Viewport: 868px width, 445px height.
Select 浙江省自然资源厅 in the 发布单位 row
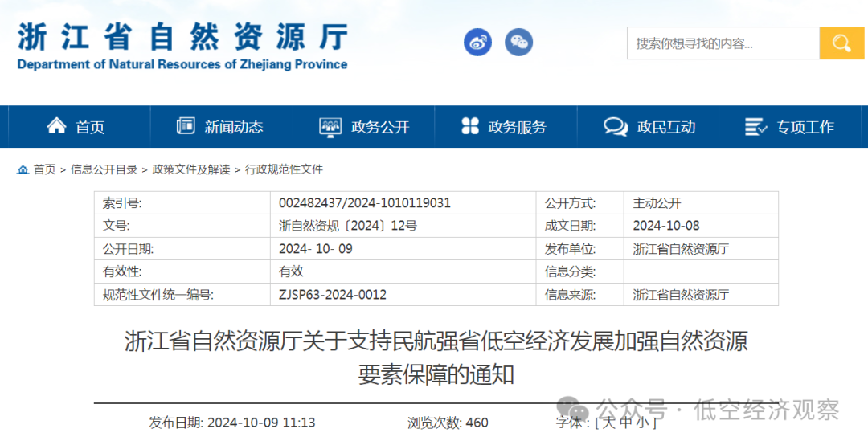pos(681,249)
